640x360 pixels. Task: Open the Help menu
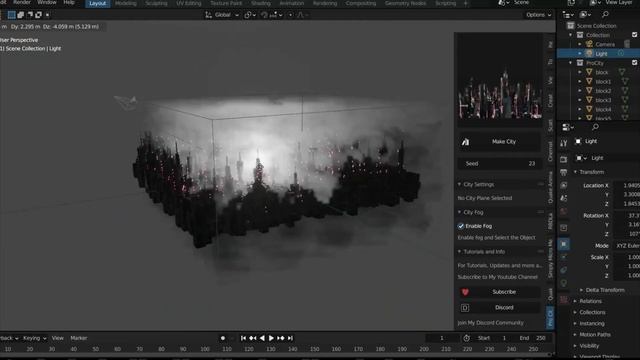pos(69,2)
